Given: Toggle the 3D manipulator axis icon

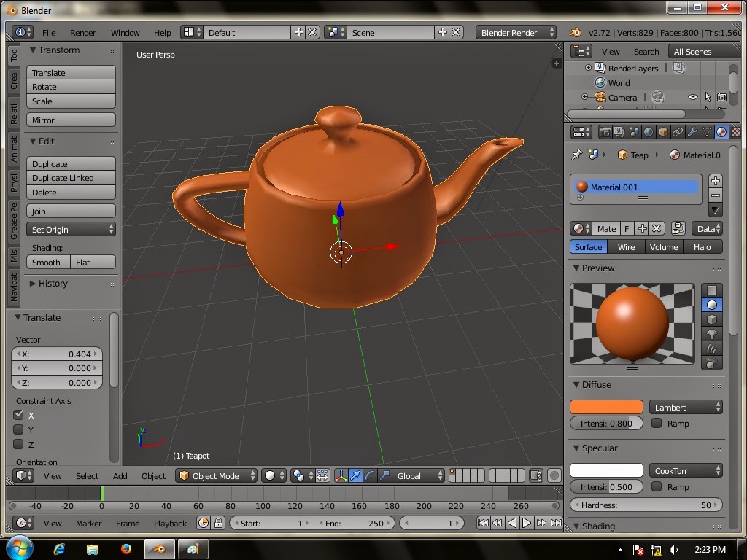Looking at the screenshot, I should pos(341,475).
